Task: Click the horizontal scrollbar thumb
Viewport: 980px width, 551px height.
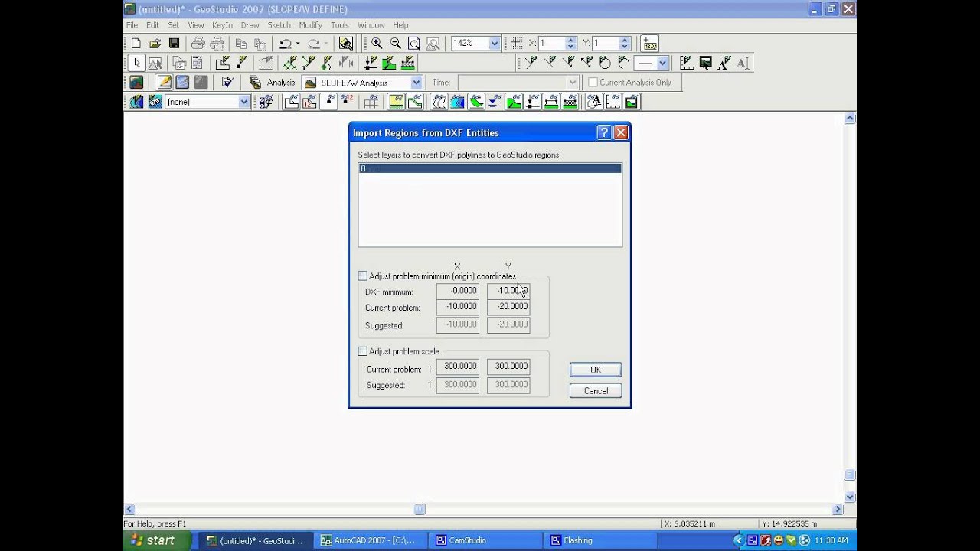Action: [419, 509]
